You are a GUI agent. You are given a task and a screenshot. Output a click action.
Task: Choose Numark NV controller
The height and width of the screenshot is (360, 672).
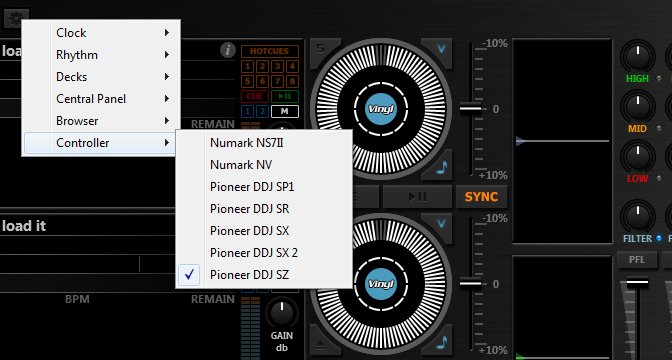(x=264, y=165)
